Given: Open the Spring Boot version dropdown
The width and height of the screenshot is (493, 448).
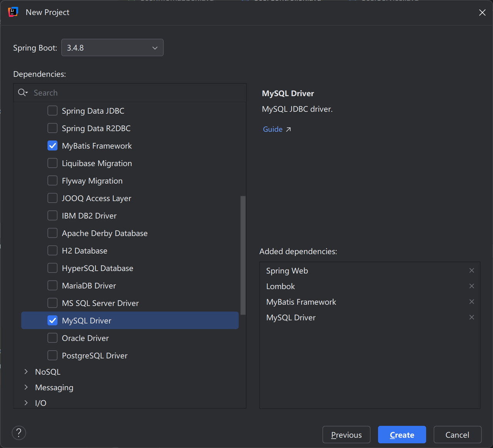Looking at the screenshot, I should tap(112, 48).
